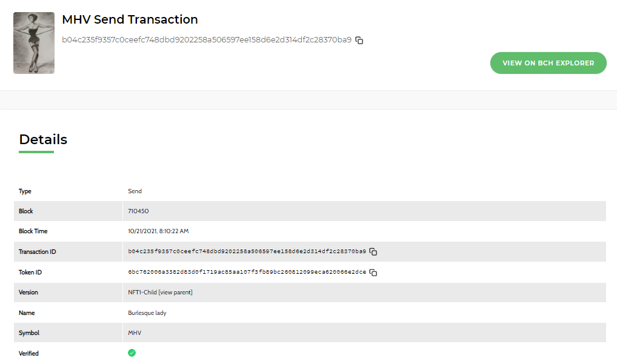This screenshot has width=617, height=364.
Task: Click the Details section heading
Action: coord(43,139)
